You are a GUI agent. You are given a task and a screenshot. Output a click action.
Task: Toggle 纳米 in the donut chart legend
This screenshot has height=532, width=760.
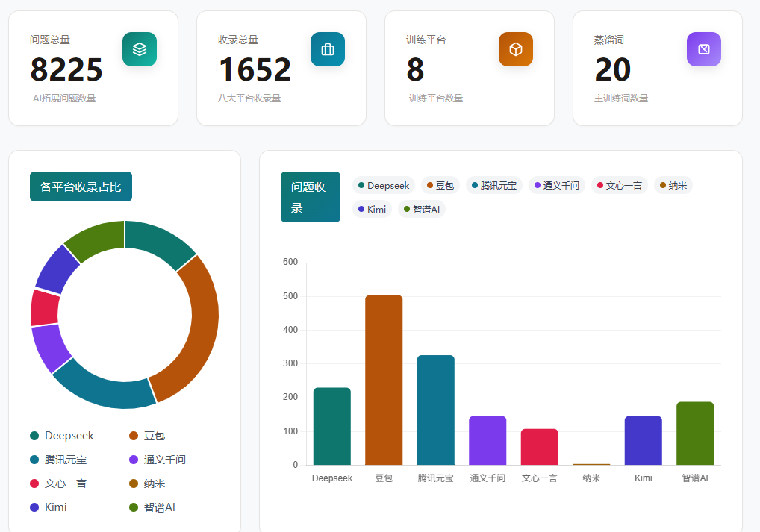tap(147, 483)
